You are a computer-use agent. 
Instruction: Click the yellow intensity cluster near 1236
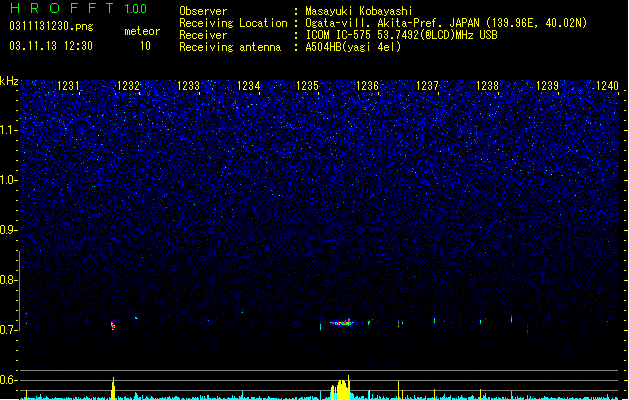click(x=341, y=388)
